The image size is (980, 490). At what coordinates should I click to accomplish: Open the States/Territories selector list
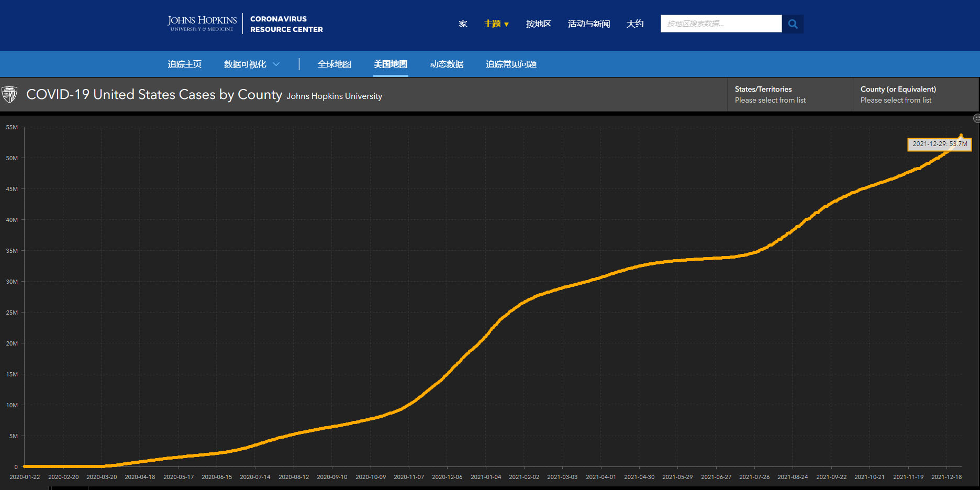point(789,95)
